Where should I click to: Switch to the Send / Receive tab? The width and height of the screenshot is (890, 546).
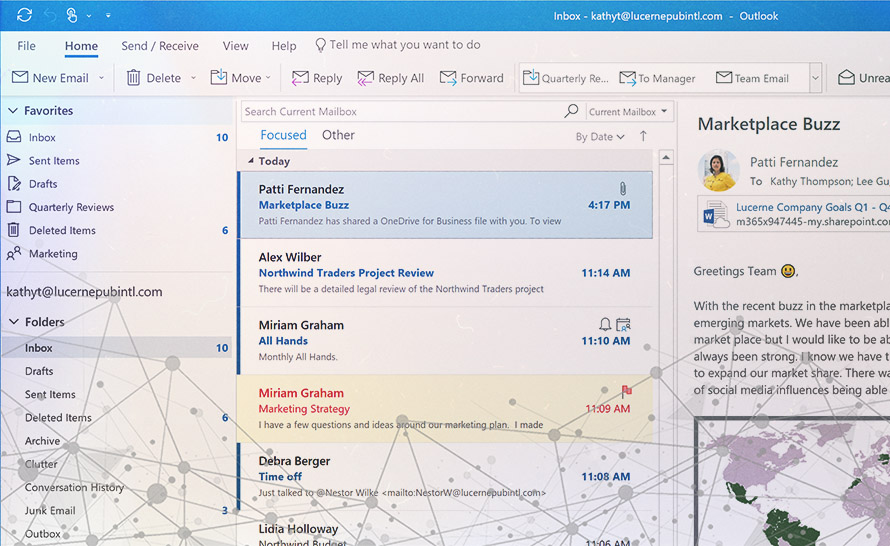(160, 46)
